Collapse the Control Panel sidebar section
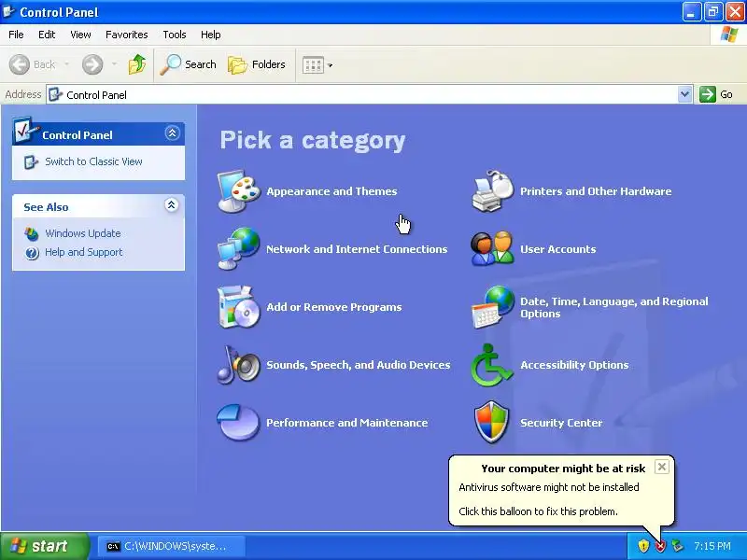 pos(172,133)
